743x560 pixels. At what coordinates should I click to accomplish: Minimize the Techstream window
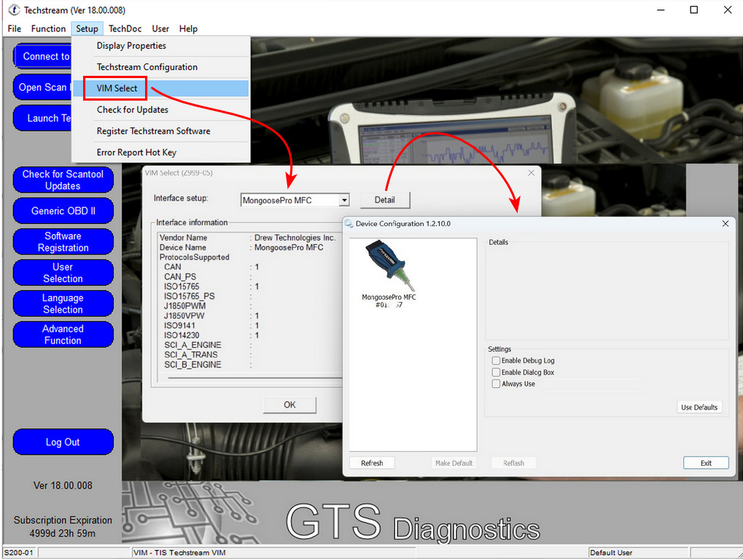tap(661, 10)
